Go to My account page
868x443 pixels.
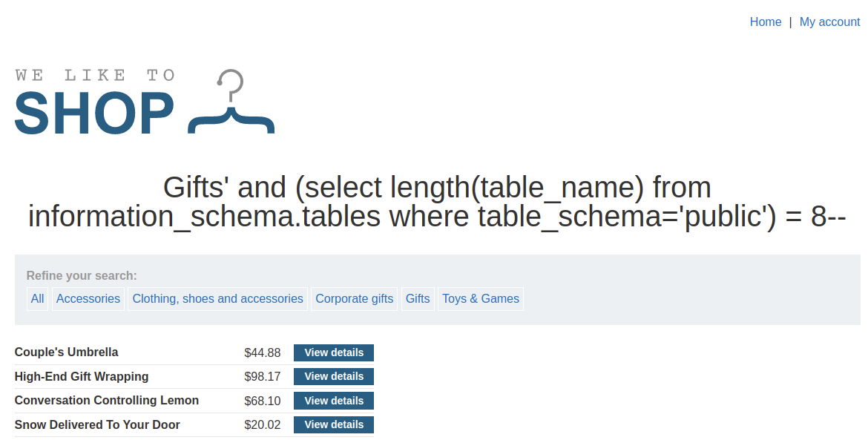pos(829,22)
